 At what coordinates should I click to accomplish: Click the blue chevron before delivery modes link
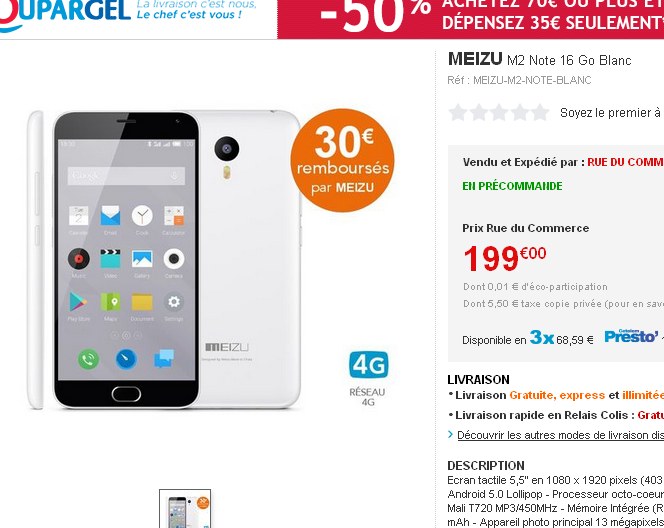451,434
